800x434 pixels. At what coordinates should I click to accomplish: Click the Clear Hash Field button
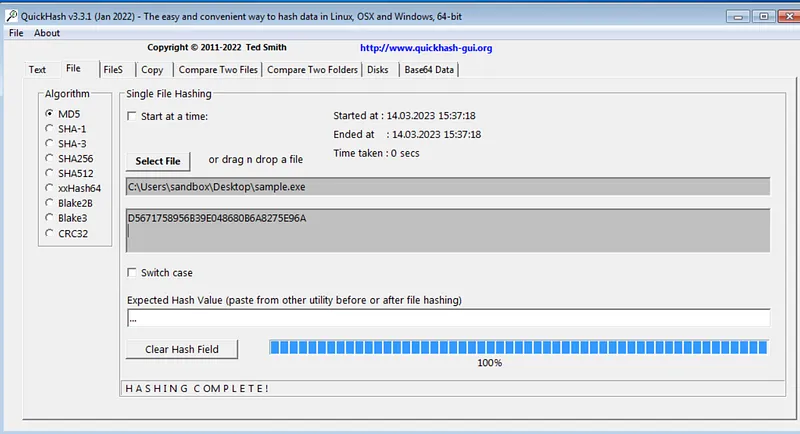point(182,349)
